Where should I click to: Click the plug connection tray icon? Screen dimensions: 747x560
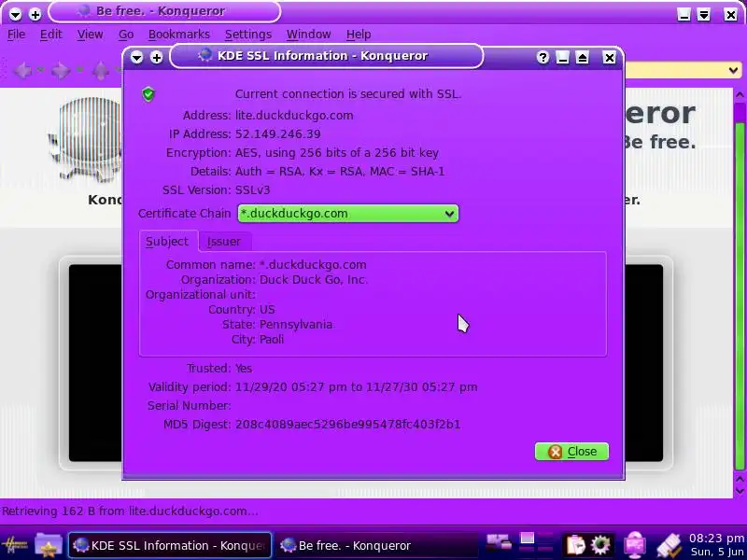tap(669, 546)
